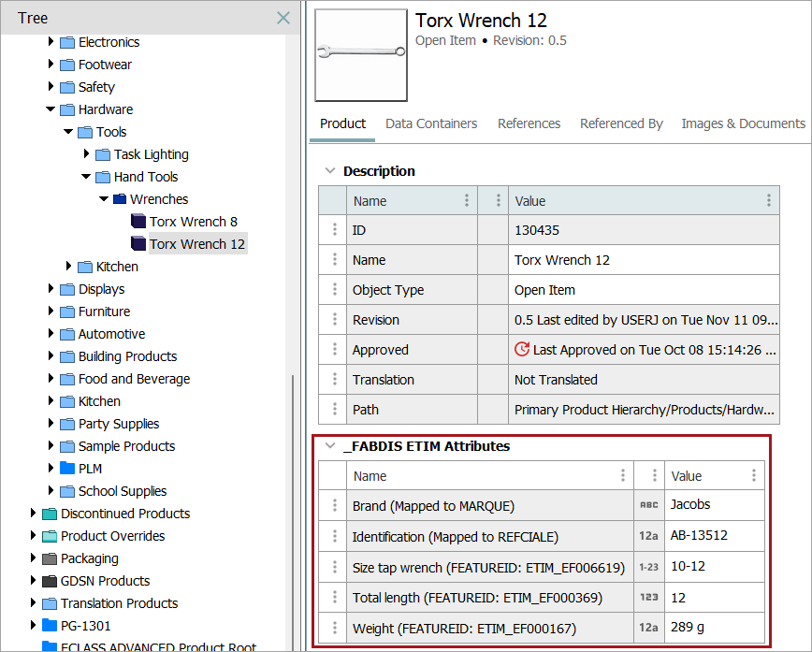
Task: Open the FABDIS Name column options menu
Action: tap(623, 475)
